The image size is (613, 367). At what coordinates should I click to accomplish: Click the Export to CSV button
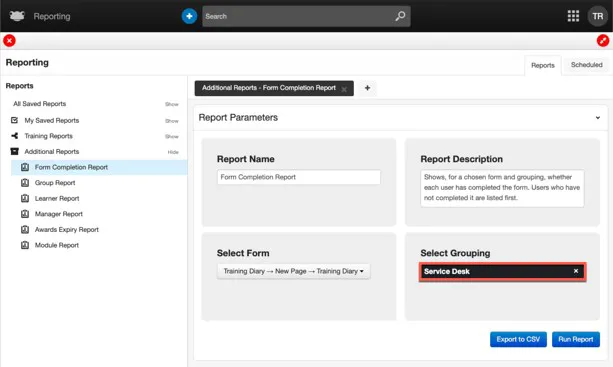pyautogui.click(x=518, y=339)
